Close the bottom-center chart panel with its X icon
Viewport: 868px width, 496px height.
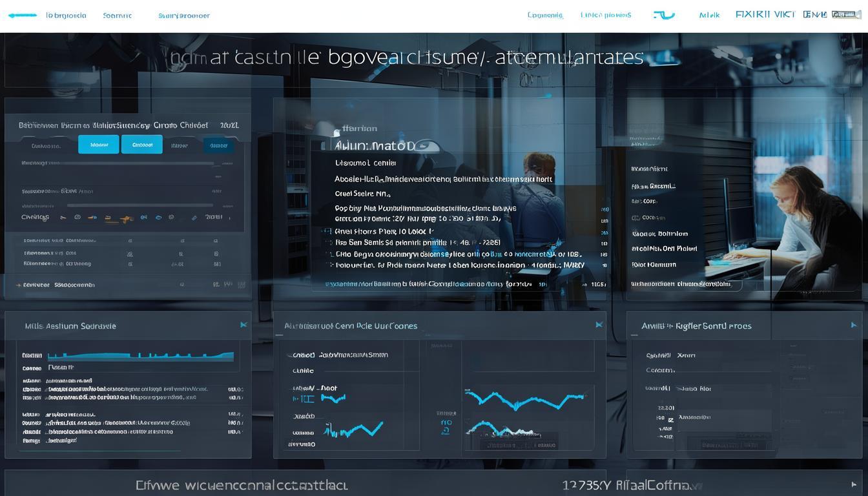tap(599, 325)
